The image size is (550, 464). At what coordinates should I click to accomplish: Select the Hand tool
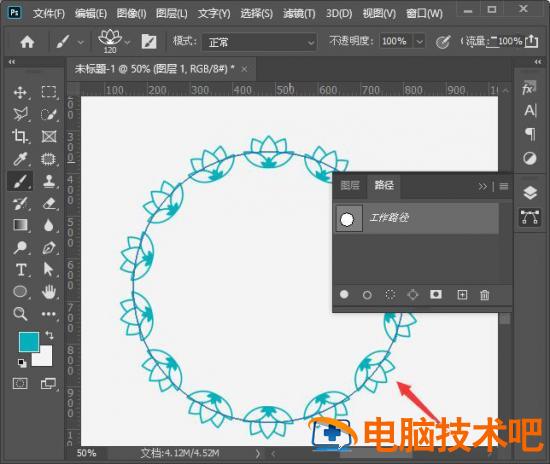[49, 291]
